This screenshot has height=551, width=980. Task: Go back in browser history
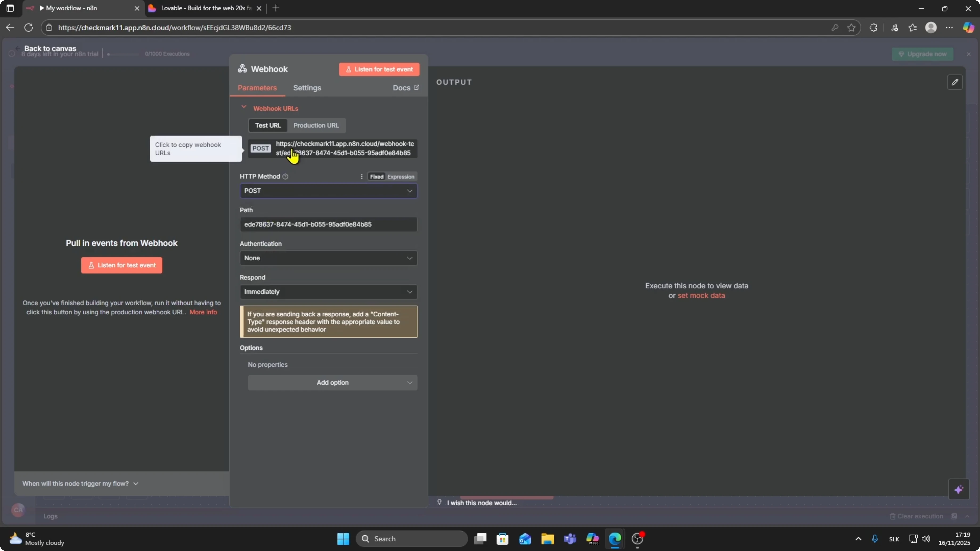click(x=10, y=27)
